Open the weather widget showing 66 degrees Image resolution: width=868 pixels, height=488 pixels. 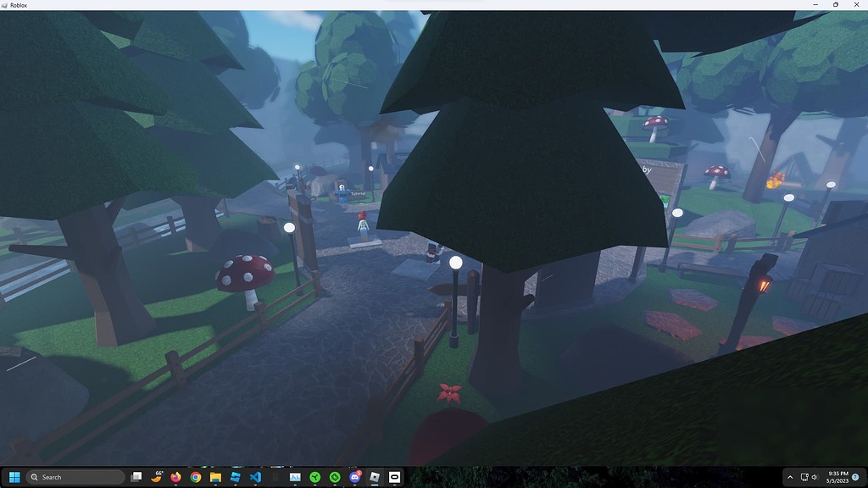(157, 477)
